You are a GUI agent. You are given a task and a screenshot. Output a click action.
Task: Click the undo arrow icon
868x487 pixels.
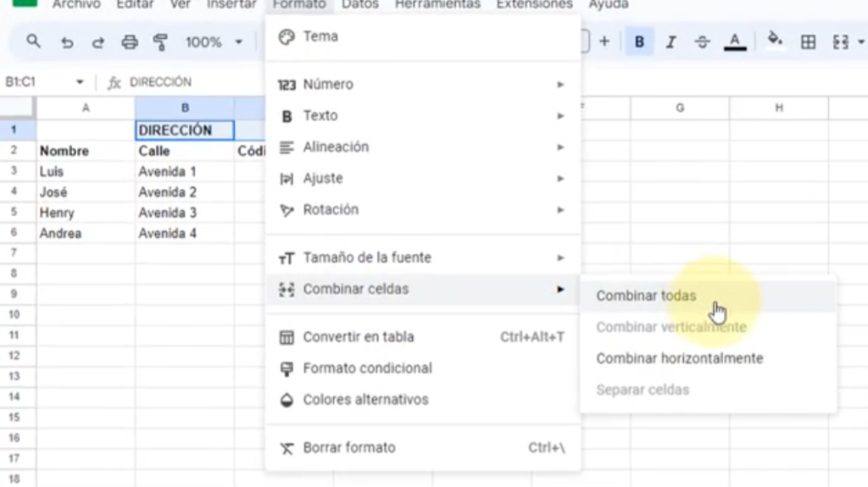(67, 42)
